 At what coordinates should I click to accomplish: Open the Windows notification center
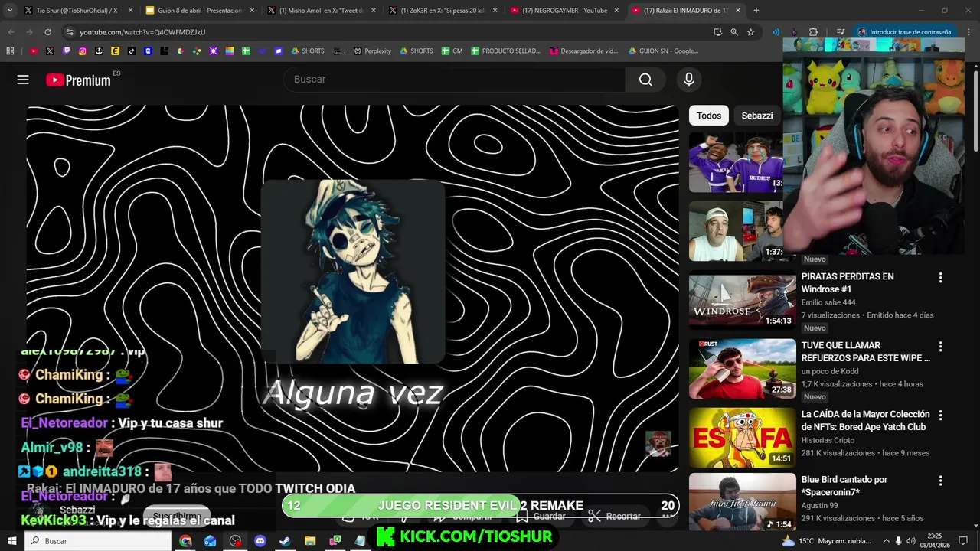[x=963, y=541]
